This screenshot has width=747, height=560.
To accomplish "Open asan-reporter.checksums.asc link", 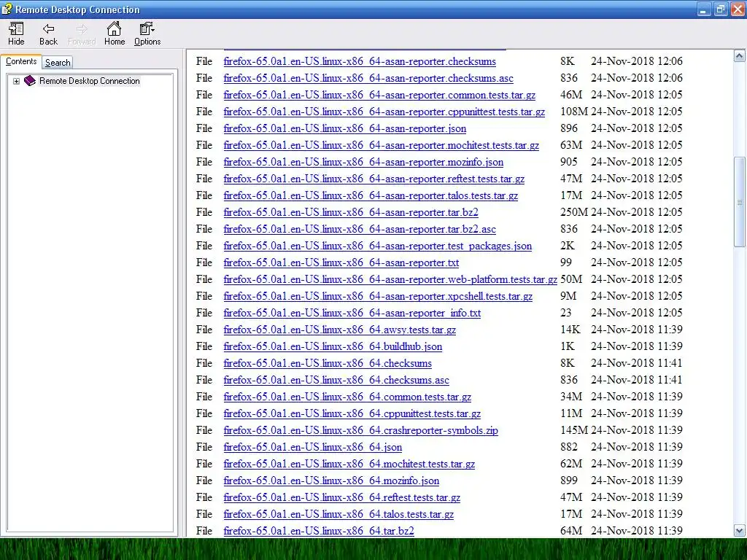I will (368, 78).
